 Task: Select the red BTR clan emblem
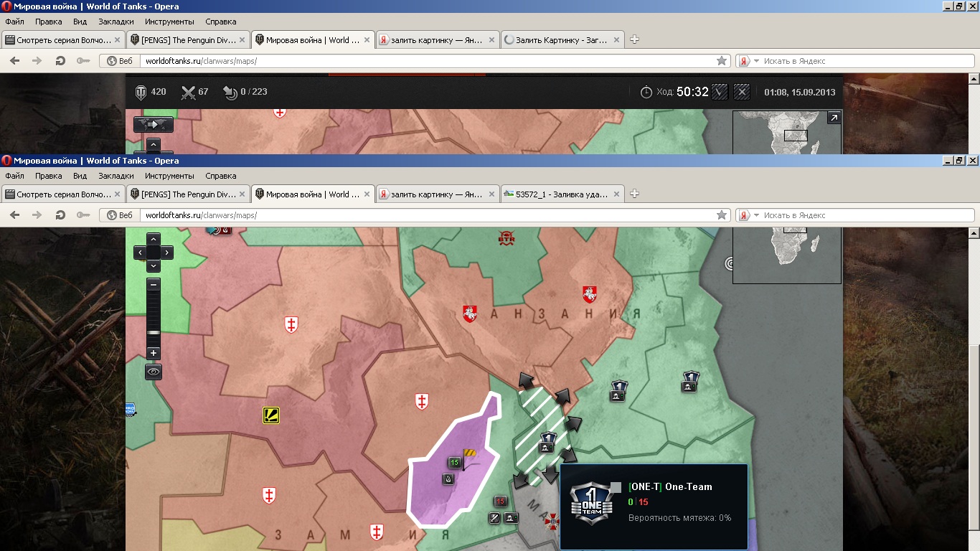tap(507, 237)
